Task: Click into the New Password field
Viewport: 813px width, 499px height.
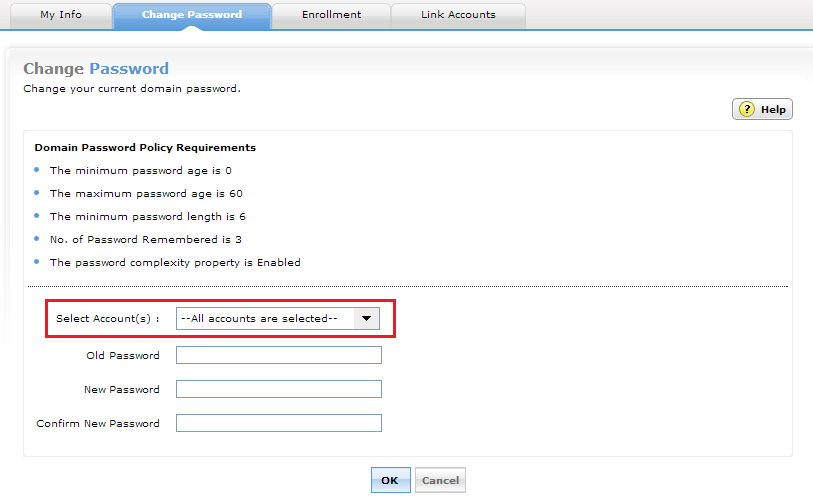Action: [x=278, y=389]
